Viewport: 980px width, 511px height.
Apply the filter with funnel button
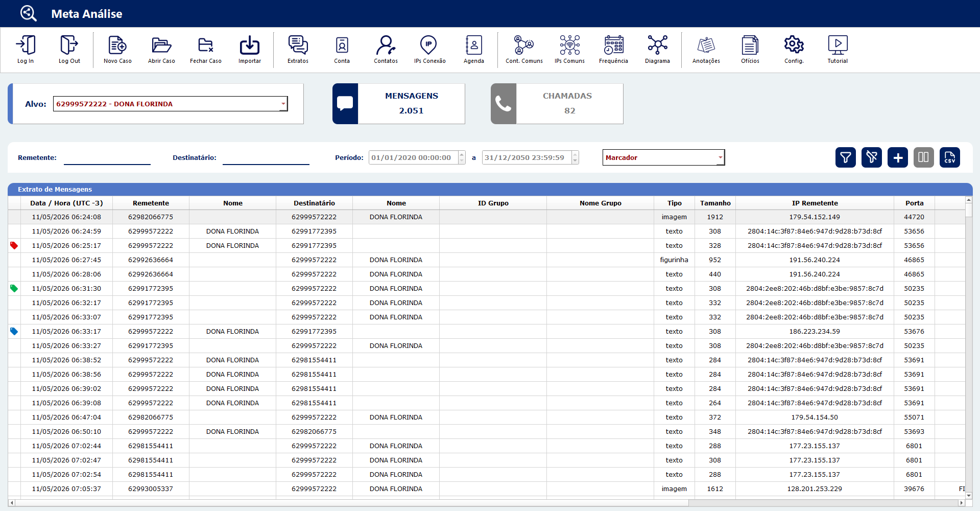pos(846,157)
